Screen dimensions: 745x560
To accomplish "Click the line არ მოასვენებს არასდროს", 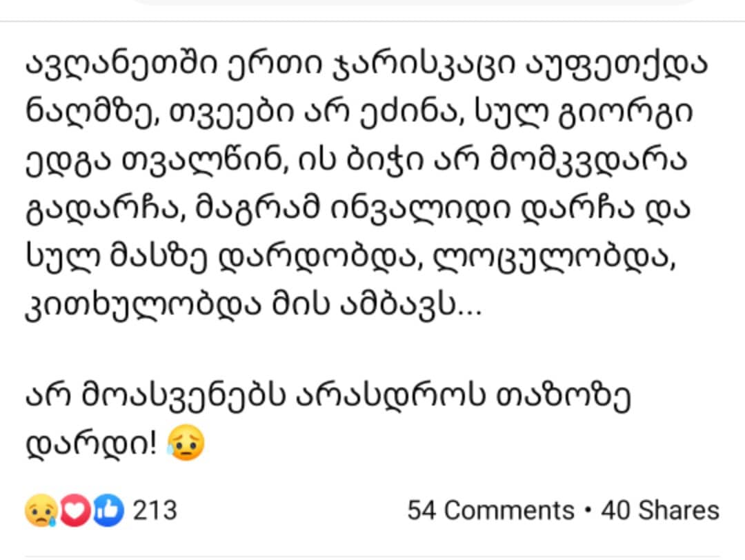I will coord(256,397).
